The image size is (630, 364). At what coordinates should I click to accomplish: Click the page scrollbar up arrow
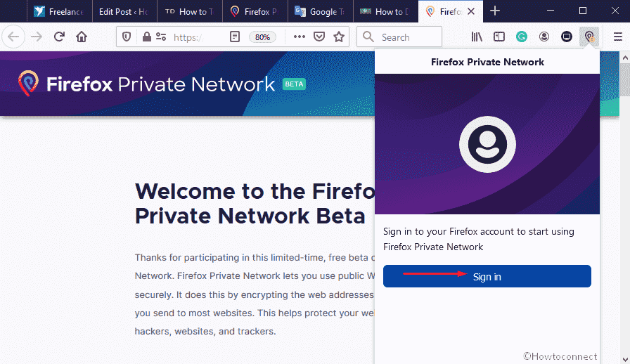[x=625, y=58]
